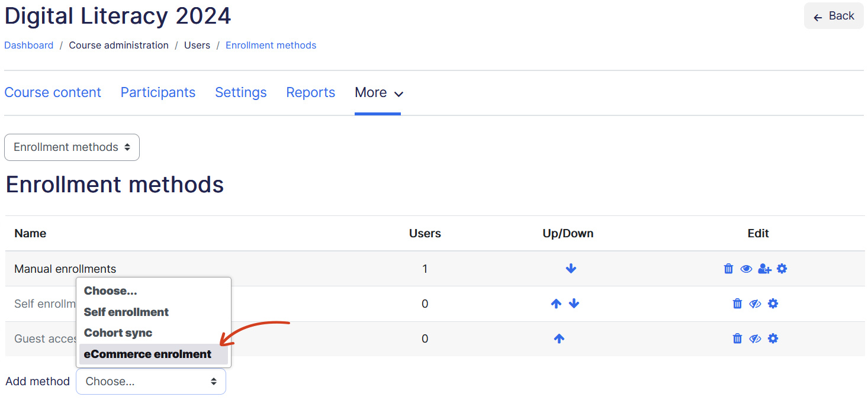
Task: Enable Self enrollment via crossed eye icon
Action: (x=755, y=304)
